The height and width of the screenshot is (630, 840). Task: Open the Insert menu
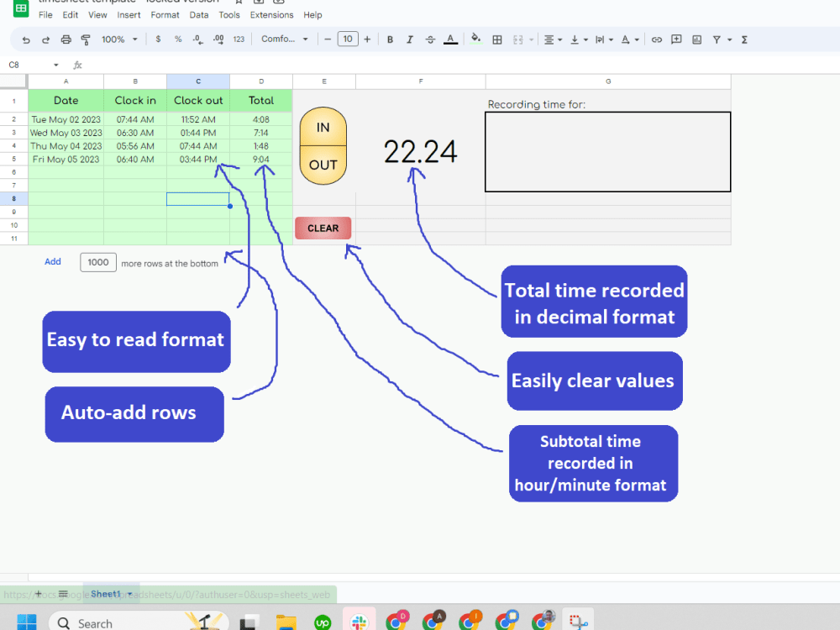click(x=129, y=15)
